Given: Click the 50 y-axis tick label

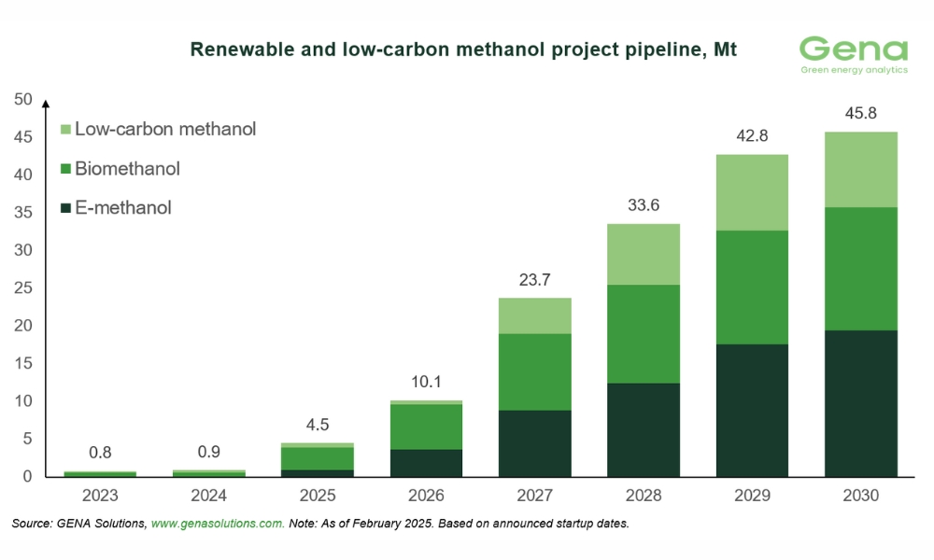Looking at the screenshot, I should click(x=23, y=100).
